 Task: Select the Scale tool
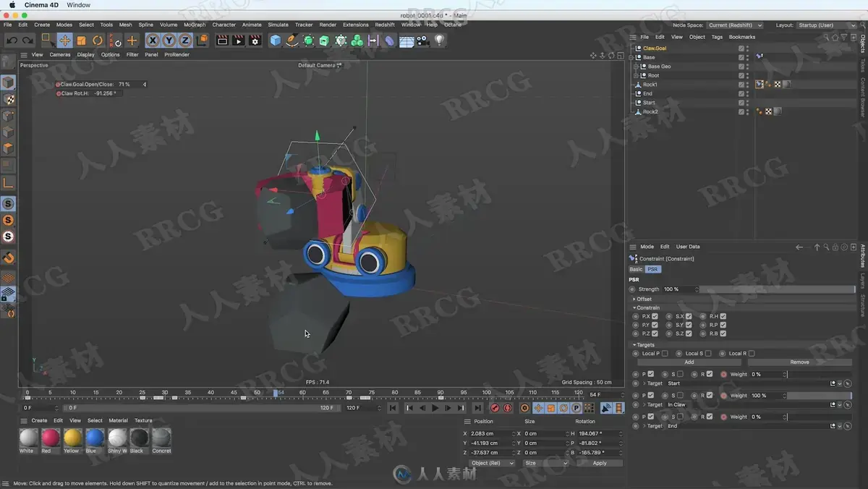point(81,41)
